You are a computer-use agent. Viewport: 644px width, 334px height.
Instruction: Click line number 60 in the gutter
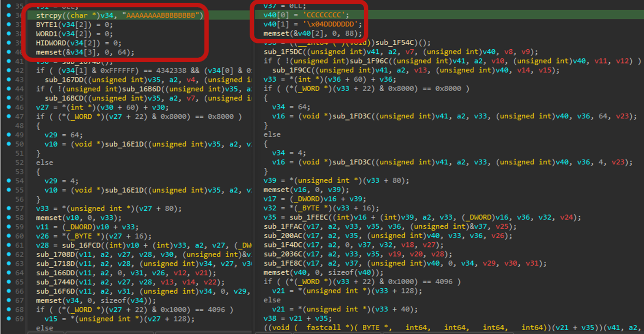pos(19,236)
